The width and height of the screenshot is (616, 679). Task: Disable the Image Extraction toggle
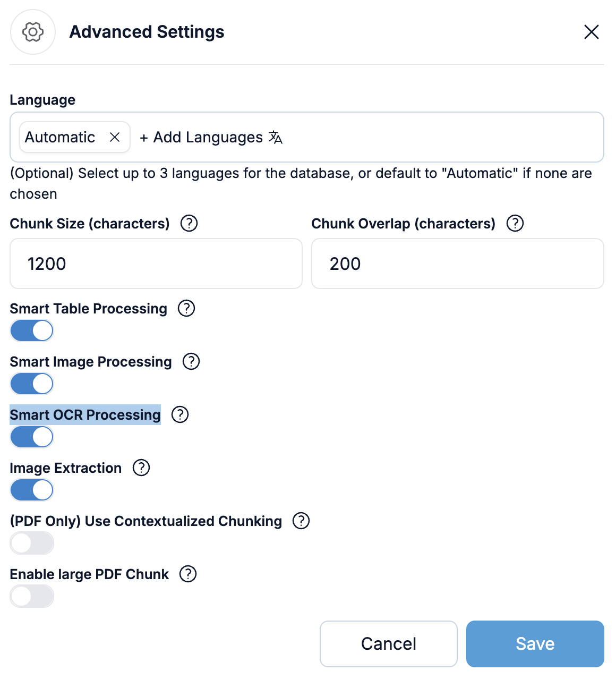(32, 490)
